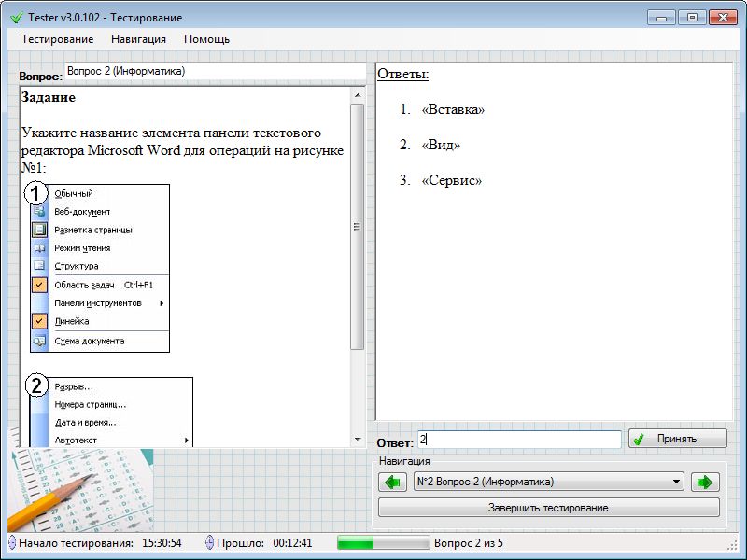
Task: Click the Линейка checkmark in picture
Action: point(39,321)
